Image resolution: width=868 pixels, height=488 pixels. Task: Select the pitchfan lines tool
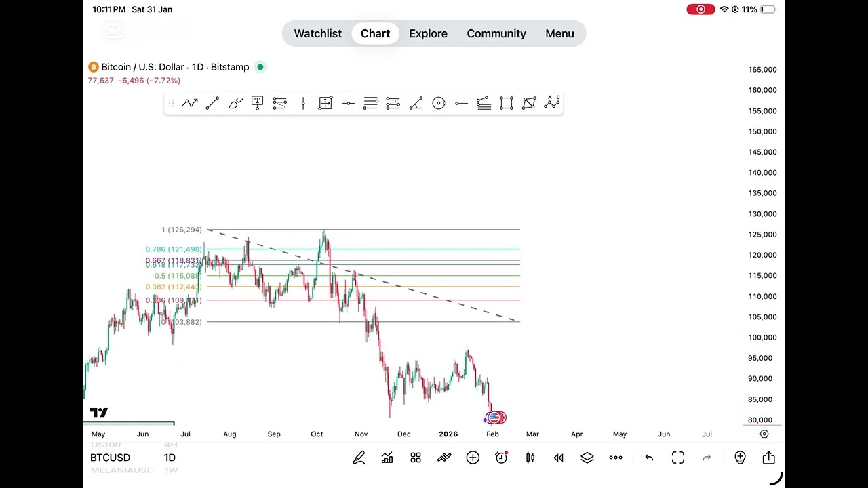point(484,103)
